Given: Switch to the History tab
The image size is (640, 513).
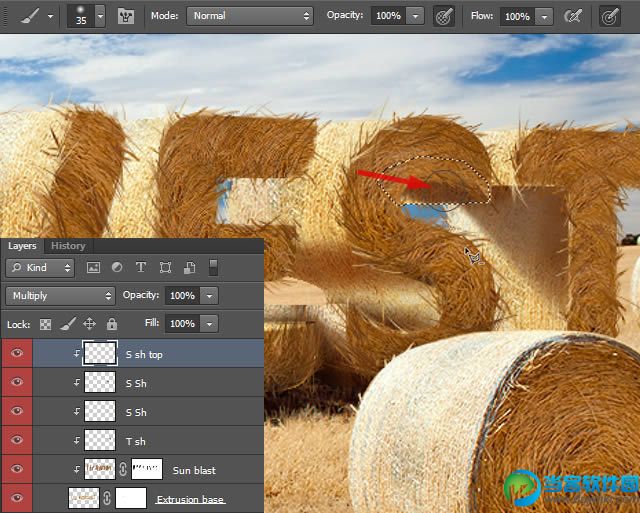Looking at the screenshot, I should pos(68,246).
